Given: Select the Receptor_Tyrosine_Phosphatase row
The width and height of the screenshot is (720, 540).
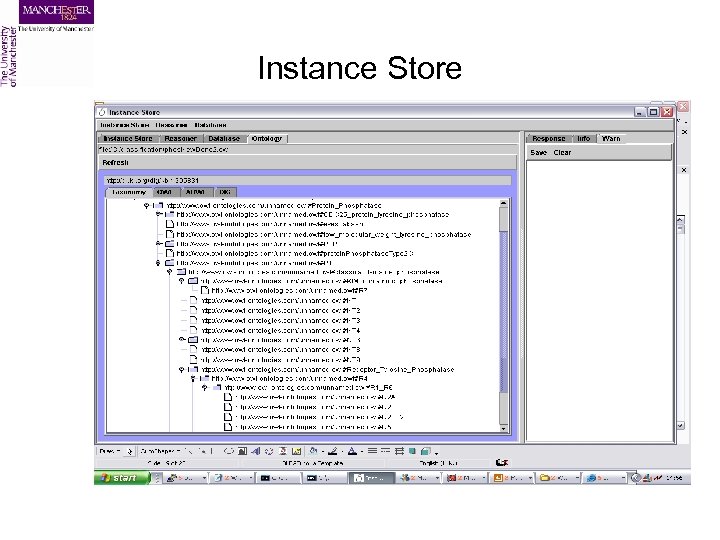Looking at the screenshot, I should 328,370.
